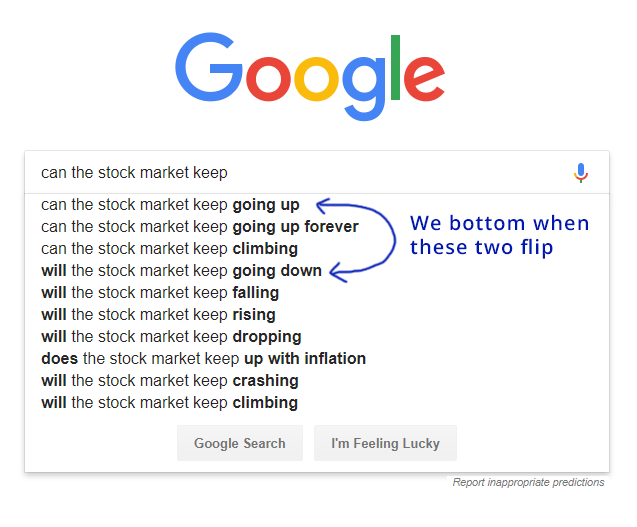The image size is (637, 527).
Task: Select suggestion "keep going down"
Action: [x=181, y=271]
